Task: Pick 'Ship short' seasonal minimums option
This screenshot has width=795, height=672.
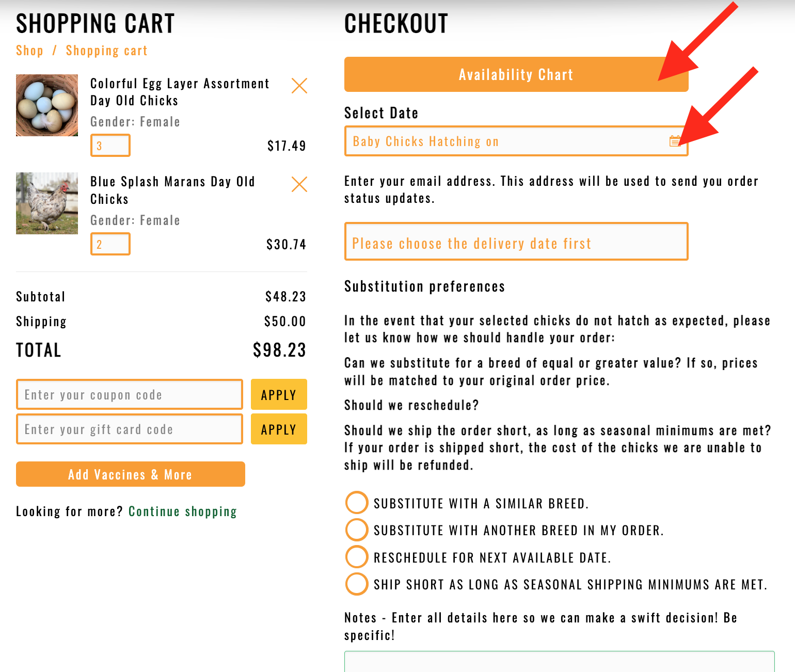Action: [x=357, y=584]
